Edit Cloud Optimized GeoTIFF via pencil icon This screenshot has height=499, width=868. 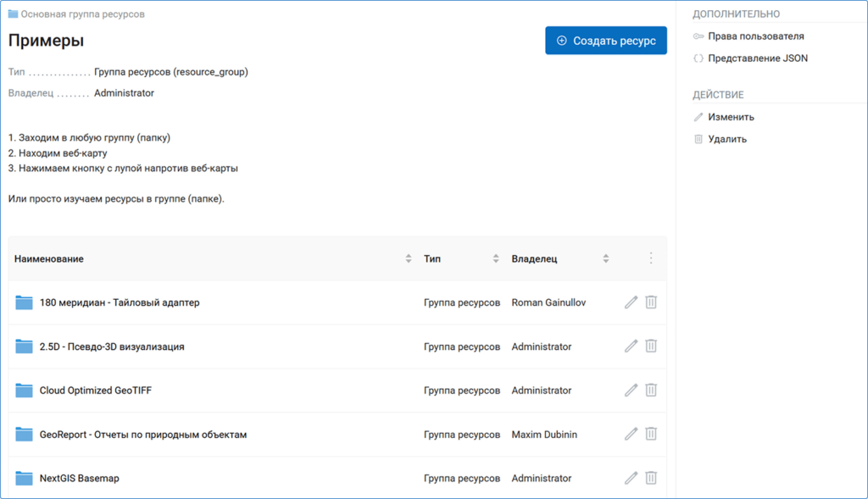pyautogui.click(x=631, y=390)
